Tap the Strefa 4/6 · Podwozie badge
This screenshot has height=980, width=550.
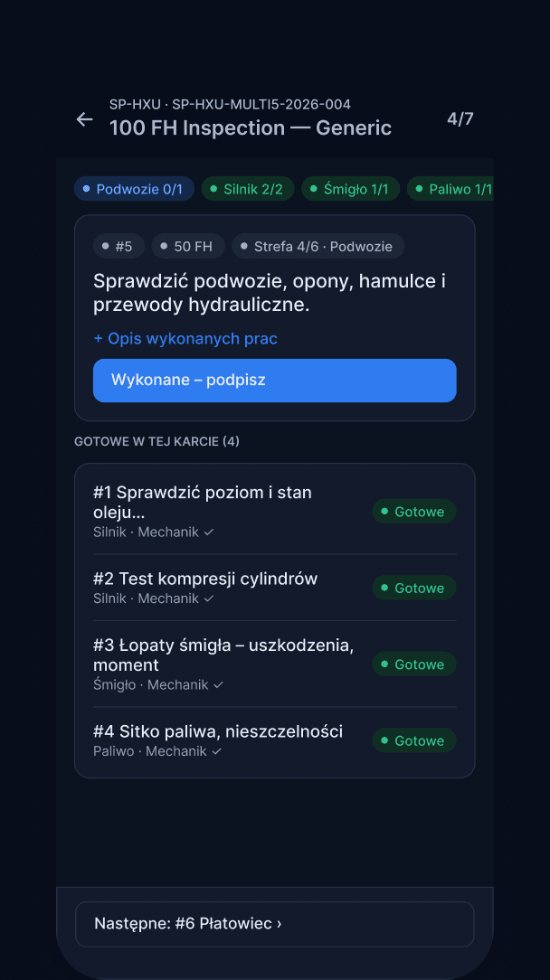pyautogui.click(x=318, y=246)
